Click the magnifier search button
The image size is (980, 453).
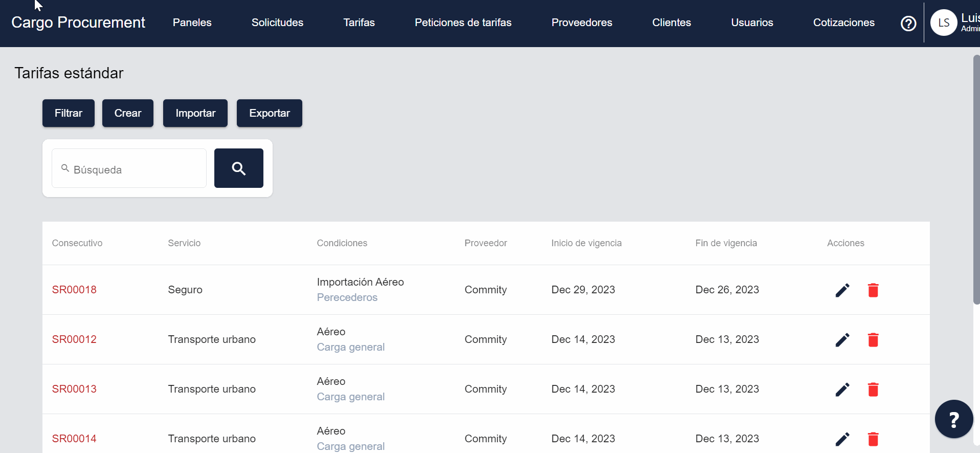238,168
